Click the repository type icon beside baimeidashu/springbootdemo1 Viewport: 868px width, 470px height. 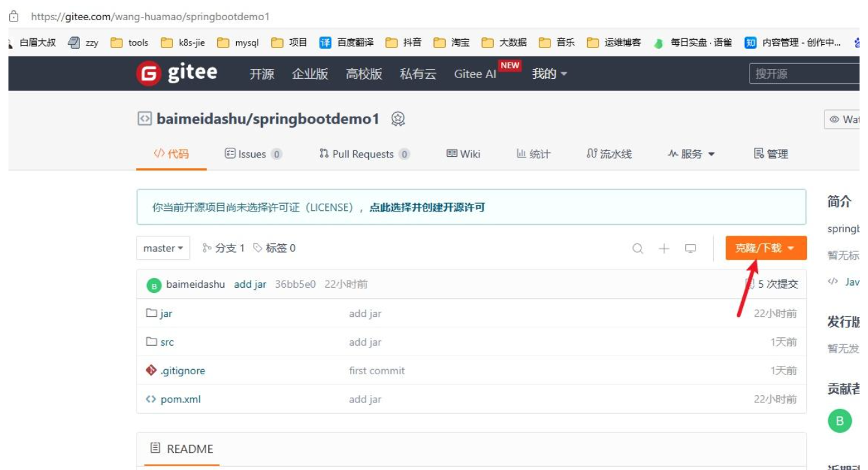pos(144,119)
